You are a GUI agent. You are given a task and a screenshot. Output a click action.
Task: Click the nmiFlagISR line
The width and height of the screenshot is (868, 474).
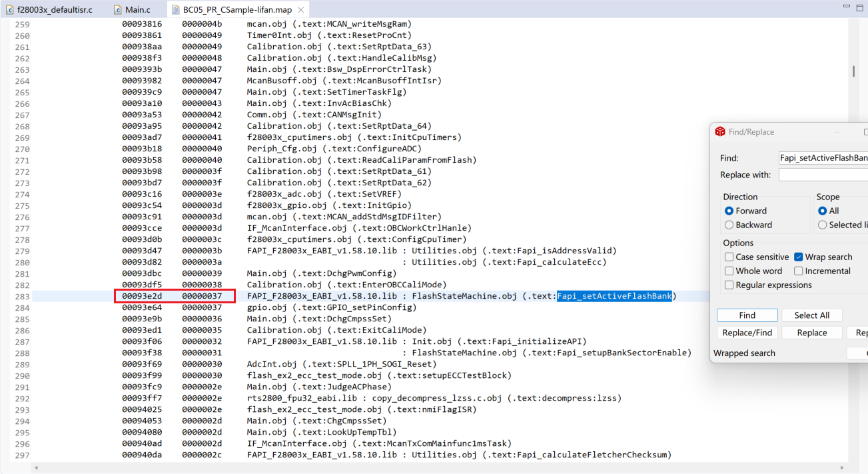362,409
